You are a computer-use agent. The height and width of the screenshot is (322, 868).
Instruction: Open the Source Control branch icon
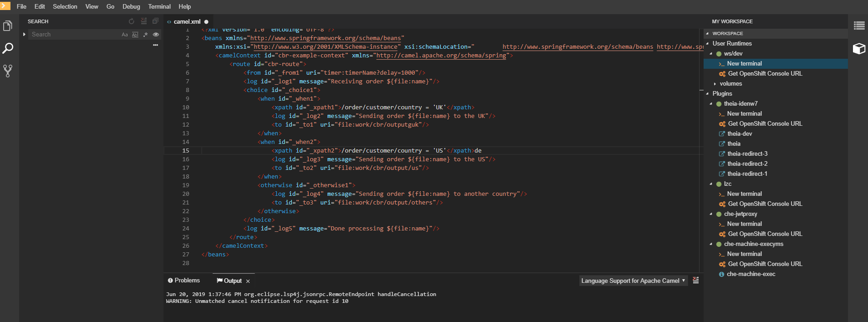click(8, 71)
